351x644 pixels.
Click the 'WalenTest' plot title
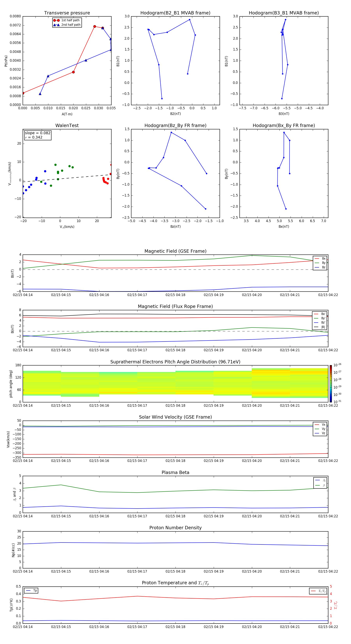click(x=67, y=125)
